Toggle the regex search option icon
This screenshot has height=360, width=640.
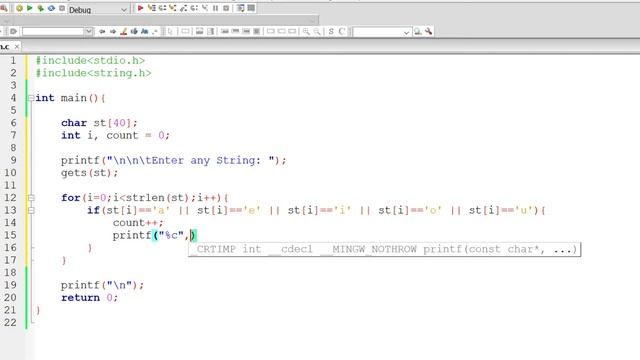click(x=155, y=31)
